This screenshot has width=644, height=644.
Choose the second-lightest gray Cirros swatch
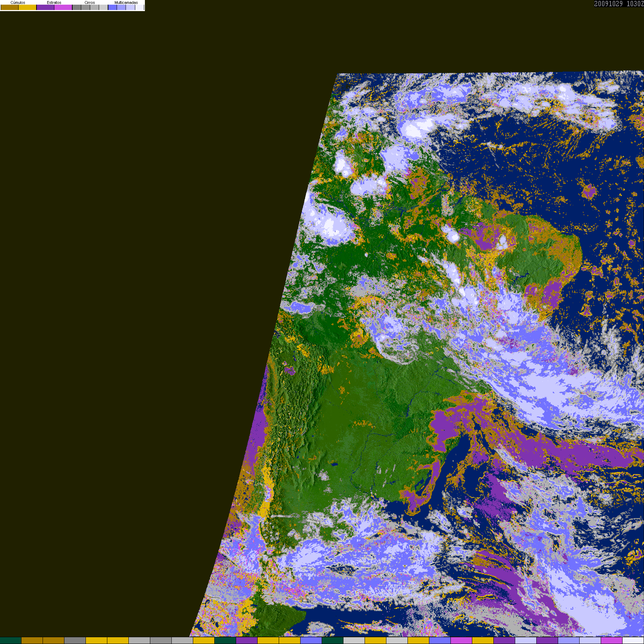(94, 7)
